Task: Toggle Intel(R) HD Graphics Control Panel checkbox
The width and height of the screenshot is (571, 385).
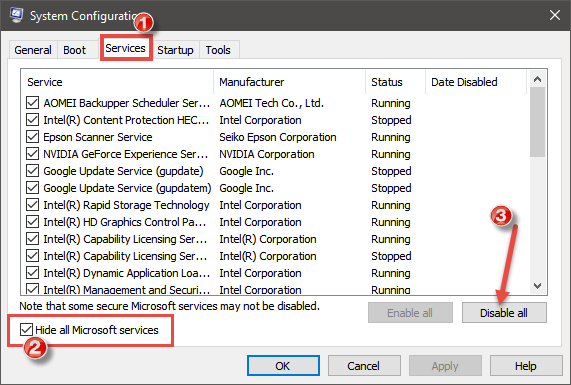Action: [32, 222]
